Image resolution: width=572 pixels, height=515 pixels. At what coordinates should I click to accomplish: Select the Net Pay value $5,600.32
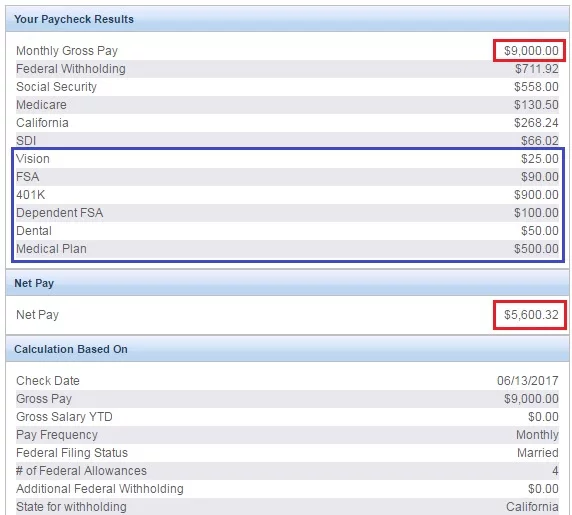click(x=531, y=314)
